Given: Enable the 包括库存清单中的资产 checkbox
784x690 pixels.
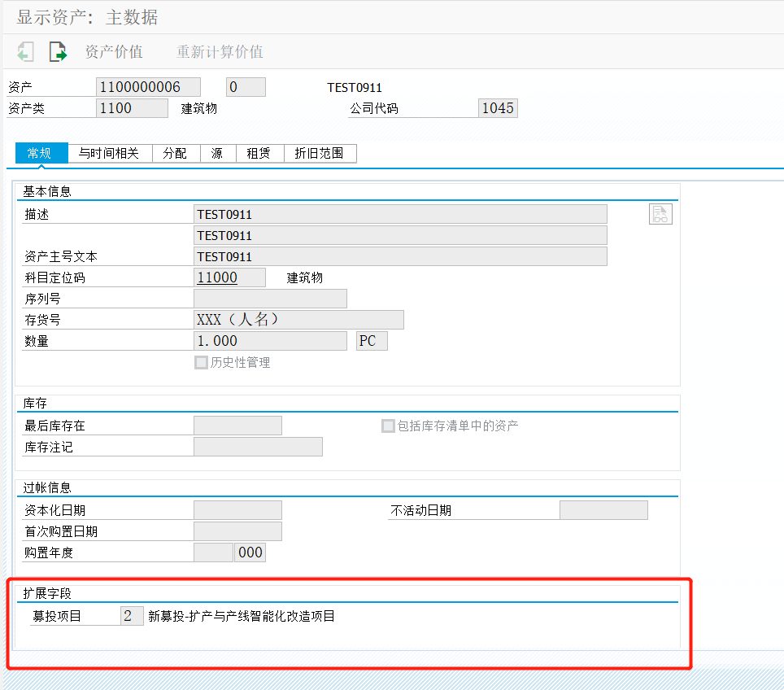Looking at the screenshot, I should click(388, 426).
